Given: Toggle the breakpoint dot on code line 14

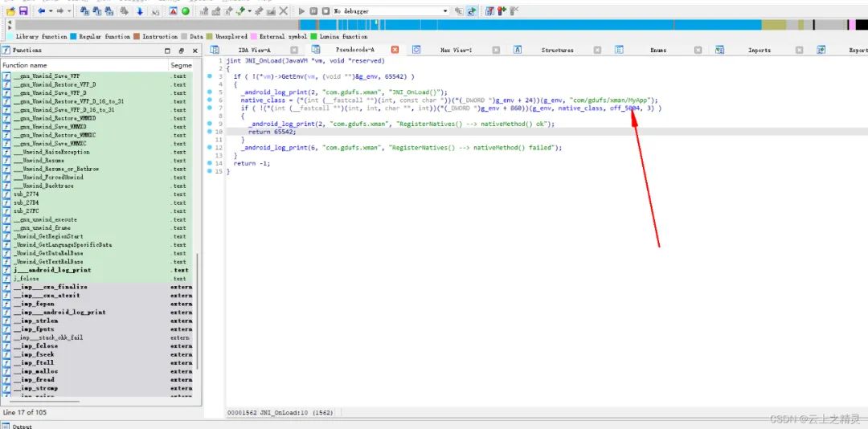Looking at the screenshot, I should pyautogui.click(x=210, y=163).
